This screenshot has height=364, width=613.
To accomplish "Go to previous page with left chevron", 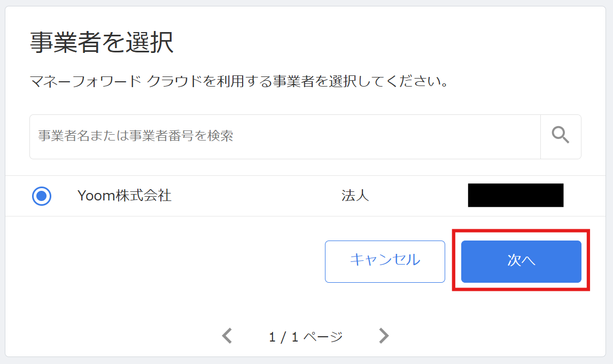I will [227, 336].
